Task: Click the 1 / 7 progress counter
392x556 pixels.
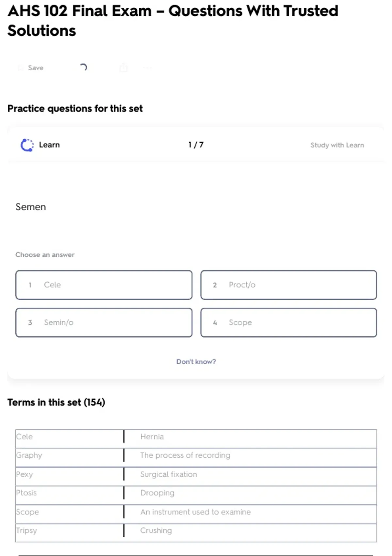Action: tap(196, 145)
